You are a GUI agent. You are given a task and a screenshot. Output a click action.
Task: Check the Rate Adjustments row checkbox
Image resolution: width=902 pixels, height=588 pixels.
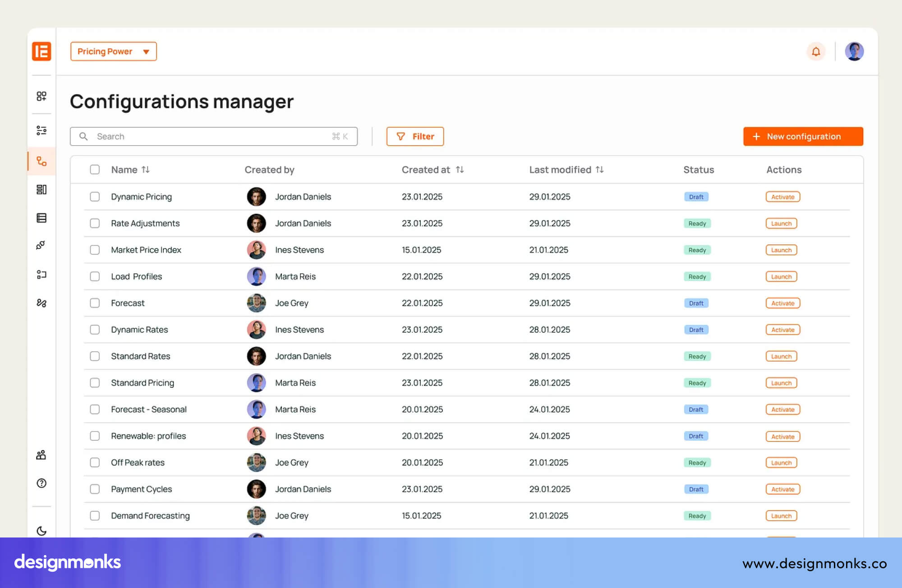[95, 223]
